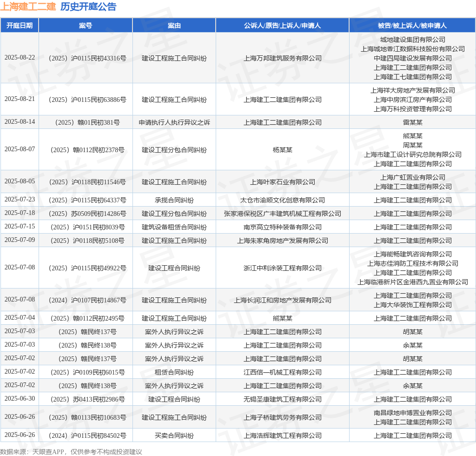Click defendant 上海城地香江数据科技股份有限公司
Image resolution: width=476 pixels, height=456 pixels.
point(413,49)
